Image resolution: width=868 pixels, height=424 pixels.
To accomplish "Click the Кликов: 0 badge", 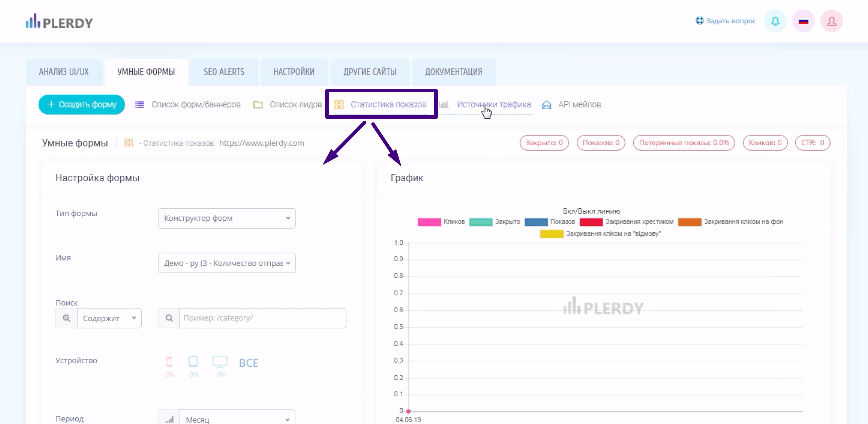I will [765, 143].
